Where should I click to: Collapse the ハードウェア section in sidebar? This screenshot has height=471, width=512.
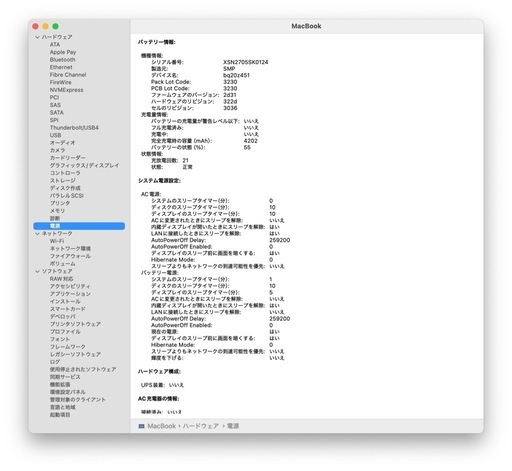(37, 37)
